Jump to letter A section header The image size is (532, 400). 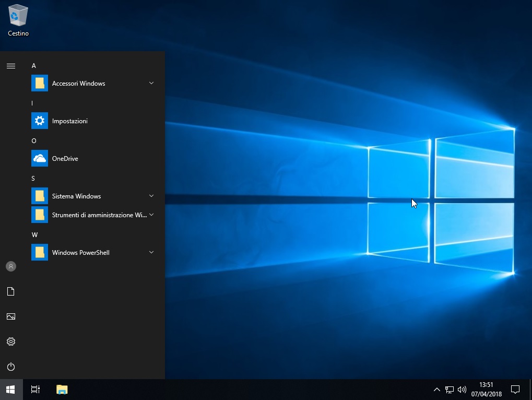pyautogui.click(x=33, y=66)
